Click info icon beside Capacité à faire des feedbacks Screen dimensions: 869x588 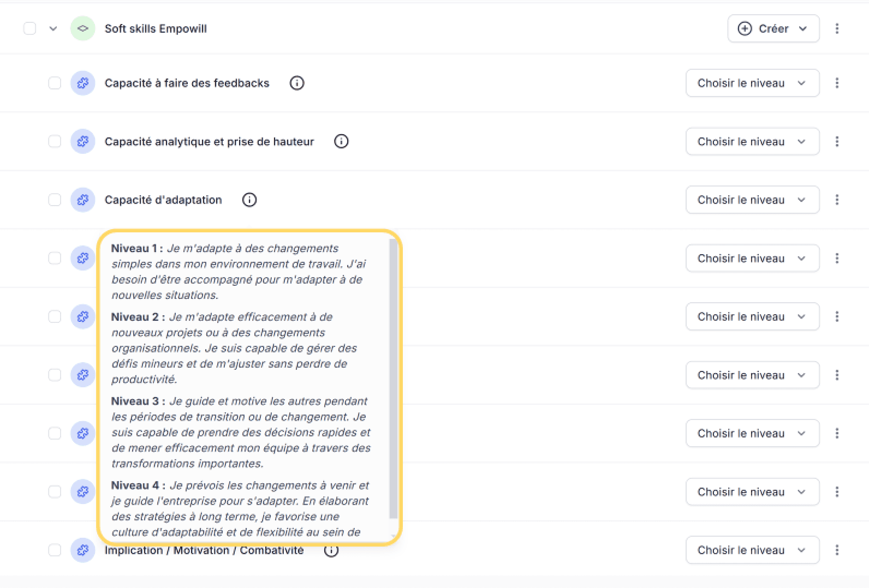click(x=297, y=83)
